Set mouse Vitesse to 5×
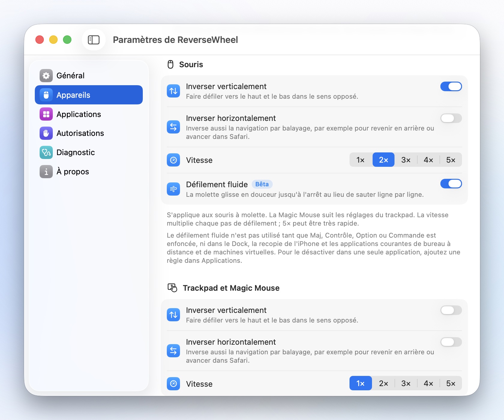The height and width of the screenshot is (420, 504). point(451,160)
